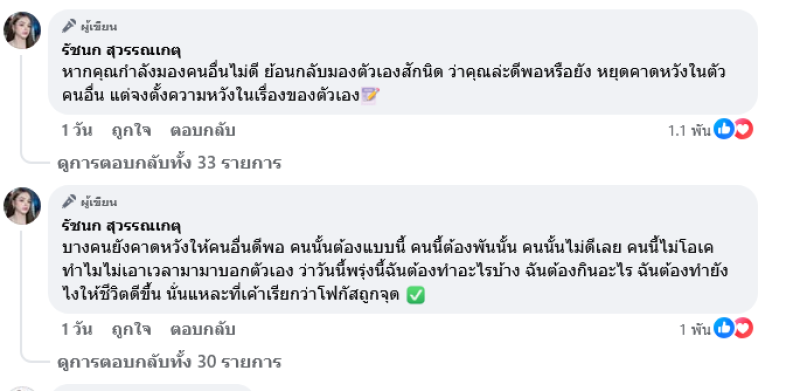
Task: Open the 1.1 พัน reactions count
Action: coord(689,131)
